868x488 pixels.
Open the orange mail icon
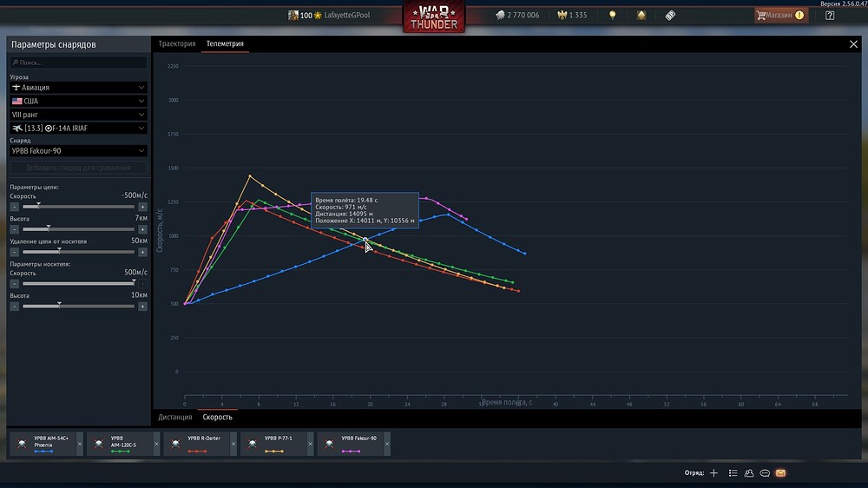point(780,473)
